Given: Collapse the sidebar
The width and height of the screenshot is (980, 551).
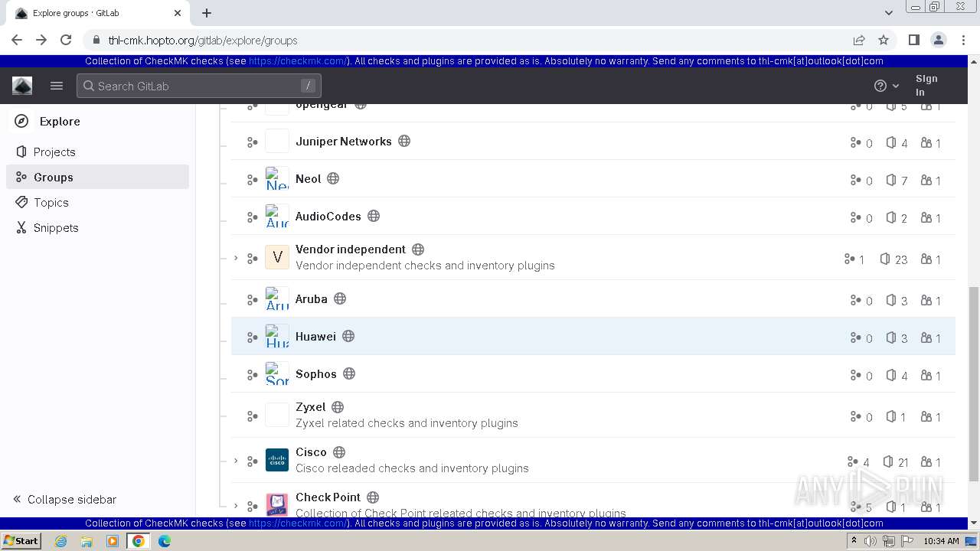Looking at the screenshot, I should coord(64,499).
